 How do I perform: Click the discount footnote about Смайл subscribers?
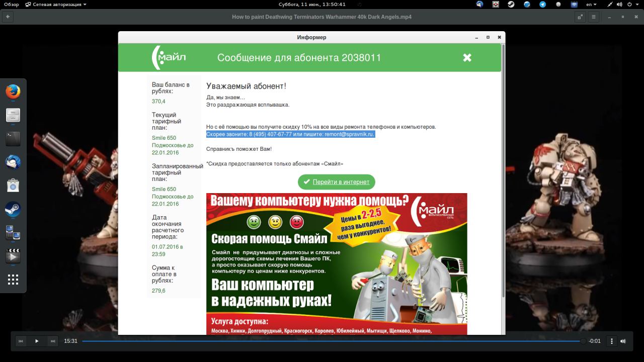point(275,163)
